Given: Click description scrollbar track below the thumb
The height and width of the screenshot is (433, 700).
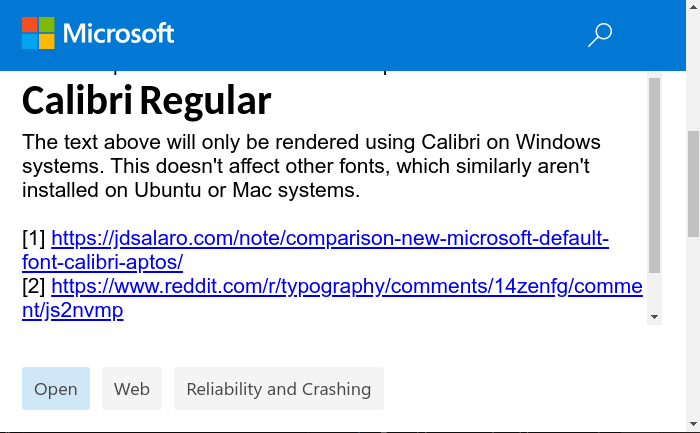Looking at the screenshot, I should coord(654,291).
